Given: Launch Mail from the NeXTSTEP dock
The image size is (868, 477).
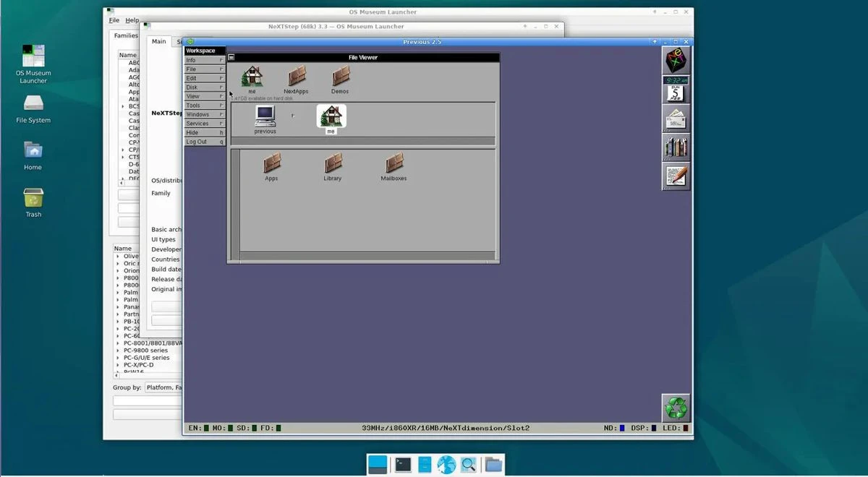Looking at the screenshot, I should (676, 118).
